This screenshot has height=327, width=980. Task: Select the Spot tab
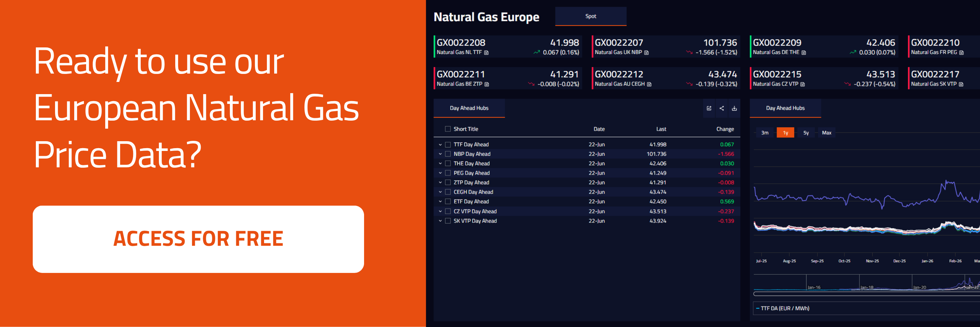pyautogui.click(x=591, y=16)
